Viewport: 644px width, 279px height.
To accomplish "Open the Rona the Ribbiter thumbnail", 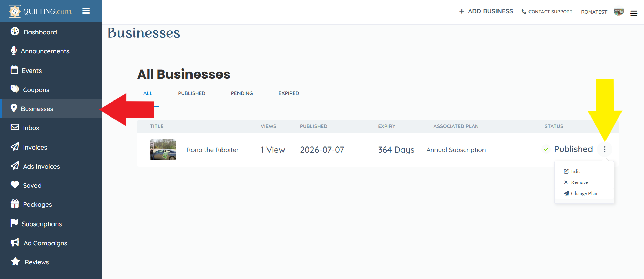I will coord(163,150).
